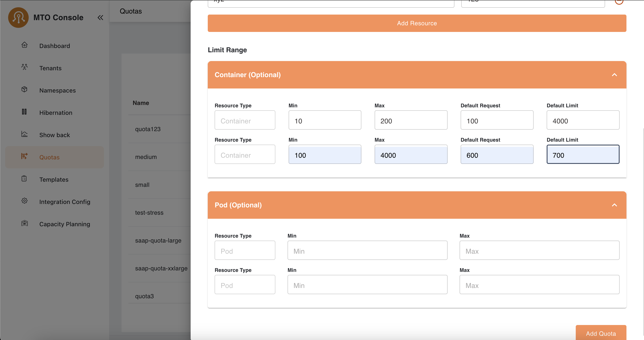The width and height of the screenshot is (644, 340).
Task: Click the Dashboard home icon
Action: coord(24,45)
